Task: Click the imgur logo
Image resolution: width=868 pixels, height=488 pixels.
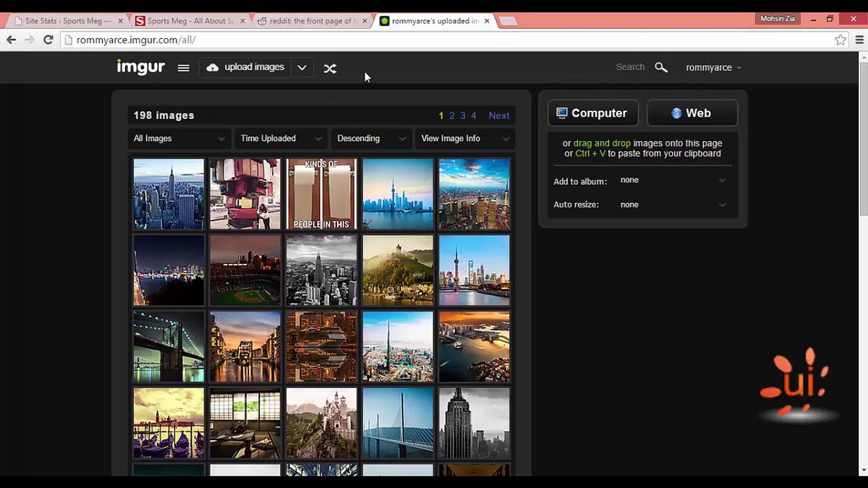Action: click(141, 67)
